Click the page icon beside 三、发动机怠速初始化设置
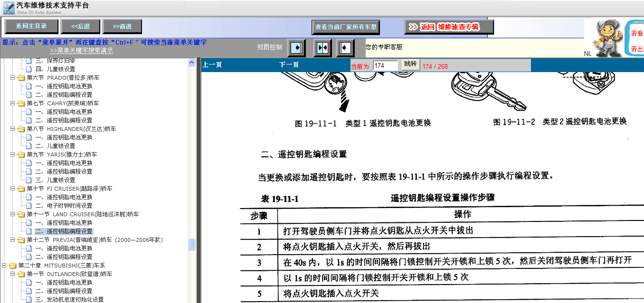Viewport: 644px width, 303px height. [x=29, y=300]
